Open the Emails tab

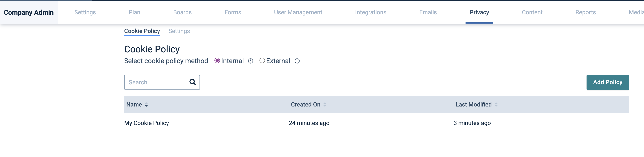427,12
